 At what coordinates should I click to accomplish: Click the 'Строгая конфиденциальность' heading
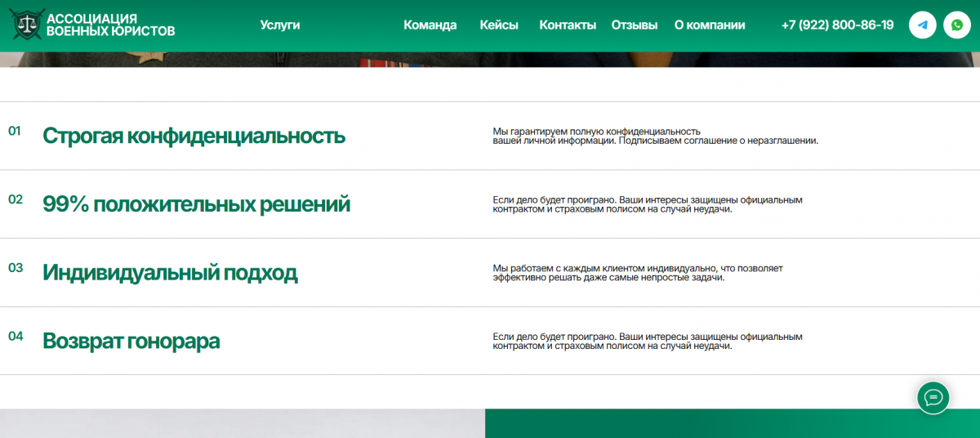[194, 136]
